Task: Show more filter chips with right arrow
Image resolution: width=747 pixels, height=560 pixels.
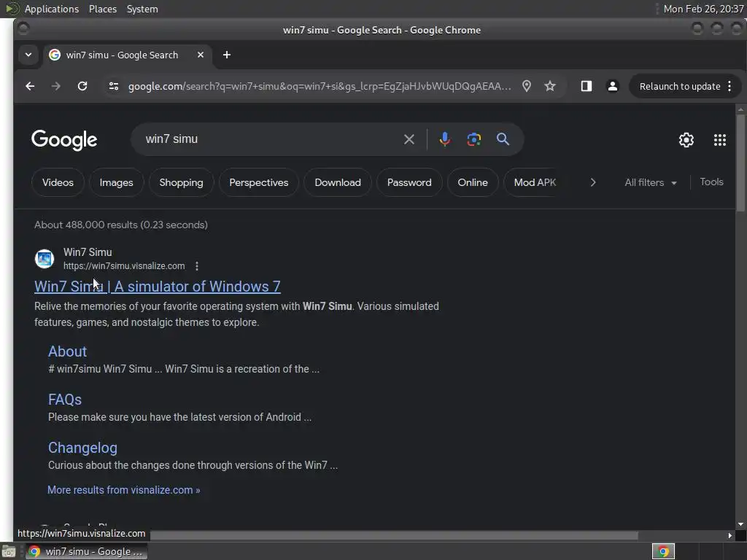Action: [x=593, y=182]
